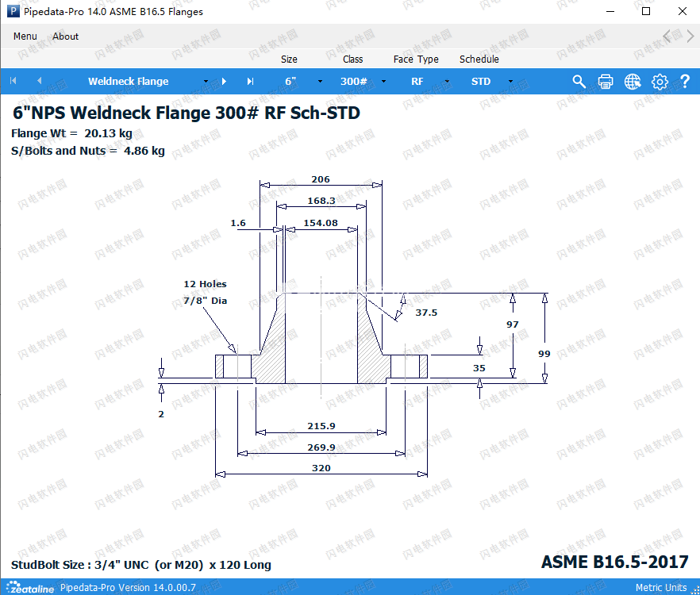Click the ASME B16.5-2017 label
Screen dimensions: 700x595
pyautogui.click(x=615, y=562)
